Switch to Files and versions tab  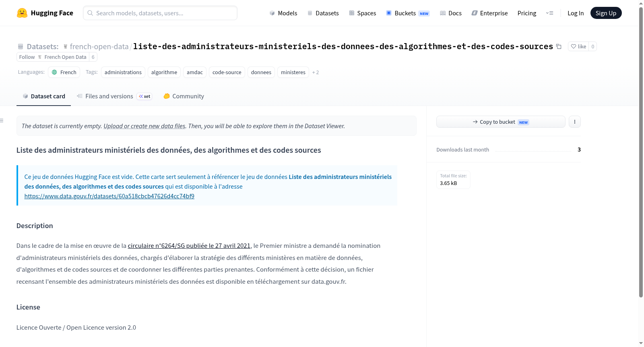[114, 96]
